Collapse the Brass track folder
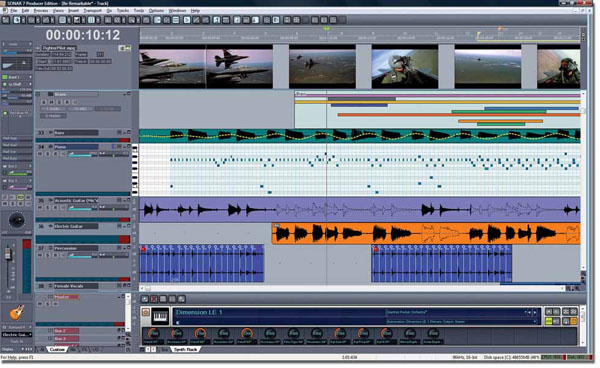Screen dimensions: 600x368 tap(38, 94)
